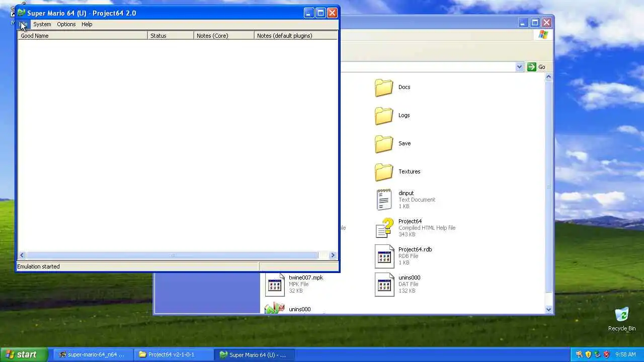Click the Project64.rdb file name
The width and height of the screenshot is (644, 362).
[415, 249]
